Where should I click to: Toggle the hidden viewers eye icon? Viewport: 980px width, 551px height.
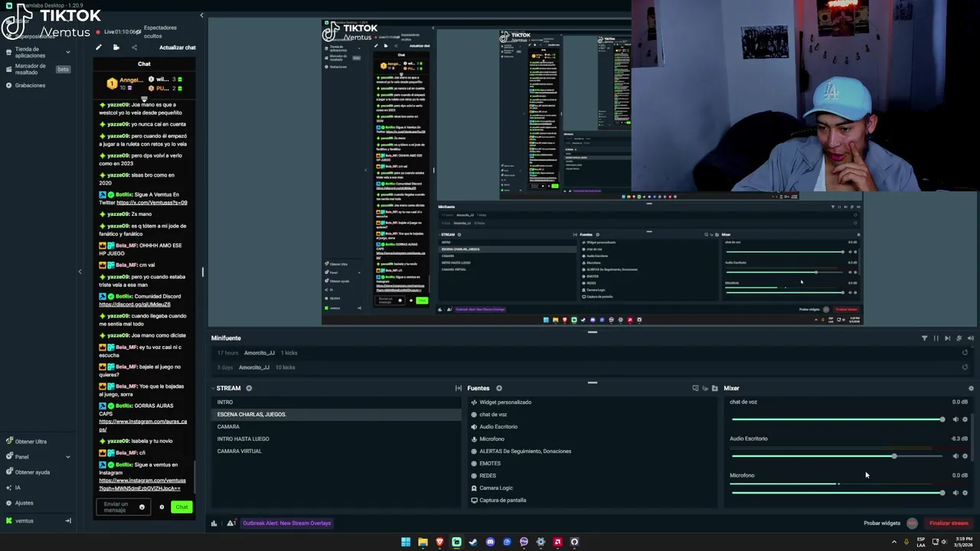(139, 31)
